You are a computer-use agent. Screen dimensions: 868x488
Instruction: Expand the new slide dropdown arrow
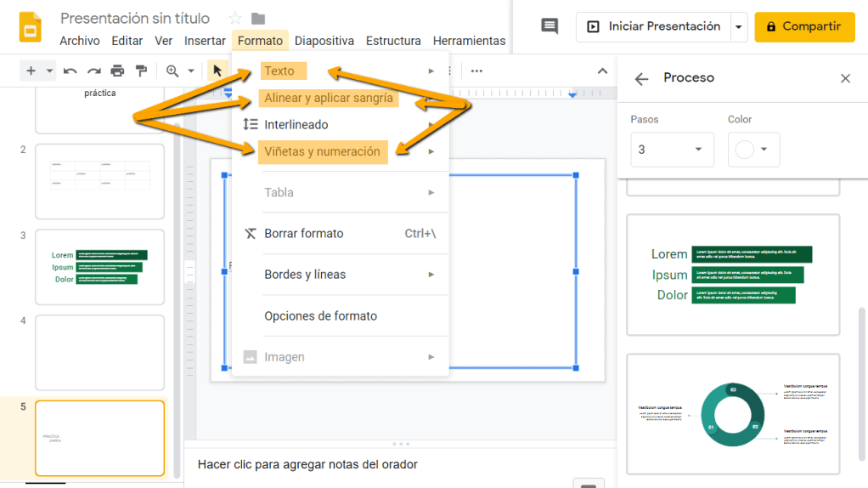pyautogui.click(x=50, y=71)
